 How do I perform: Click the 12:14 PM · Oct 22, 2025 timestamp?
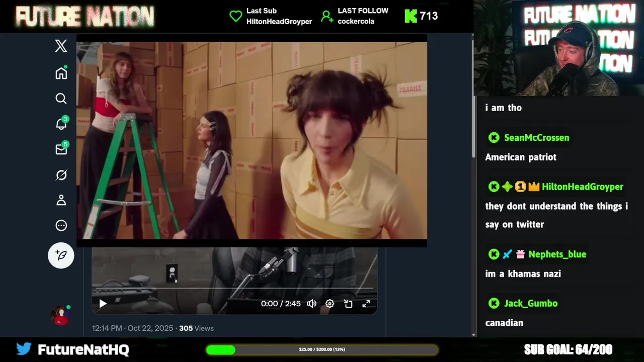[132, 328]
